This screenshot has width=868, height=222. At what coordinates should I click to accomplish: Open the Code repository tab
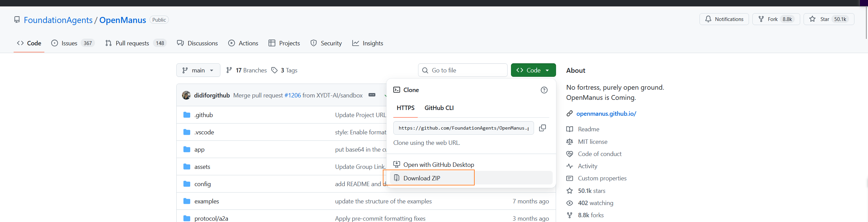(29, 43)
